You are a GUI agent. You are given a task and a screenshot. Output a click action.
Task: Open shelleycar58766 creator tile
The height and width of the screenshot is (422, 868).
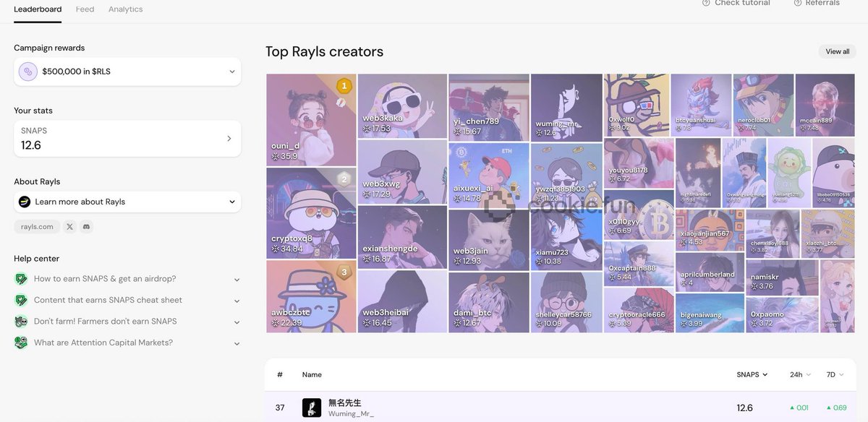pyautogui.click(x=566, y=303)
